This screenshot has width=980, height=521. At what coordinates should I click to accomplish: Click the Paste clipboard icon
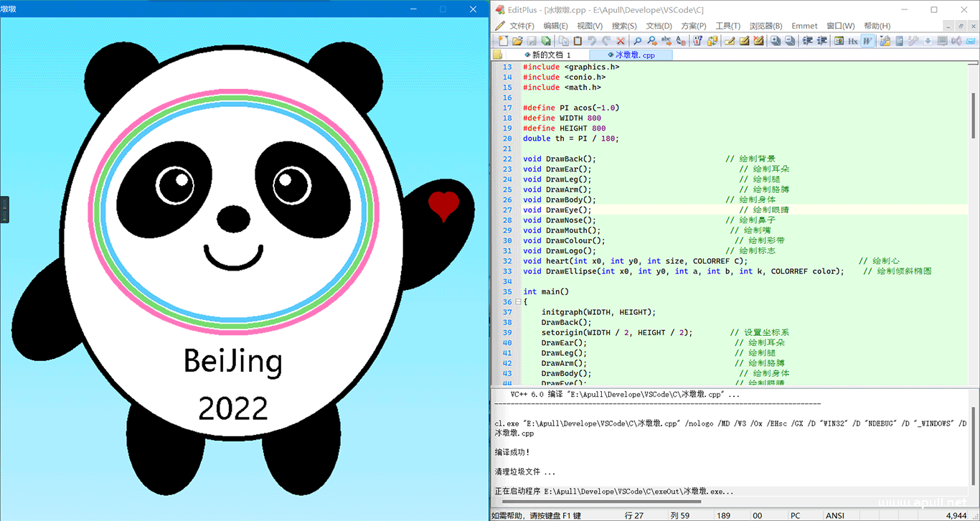click(x=578, y=41)
